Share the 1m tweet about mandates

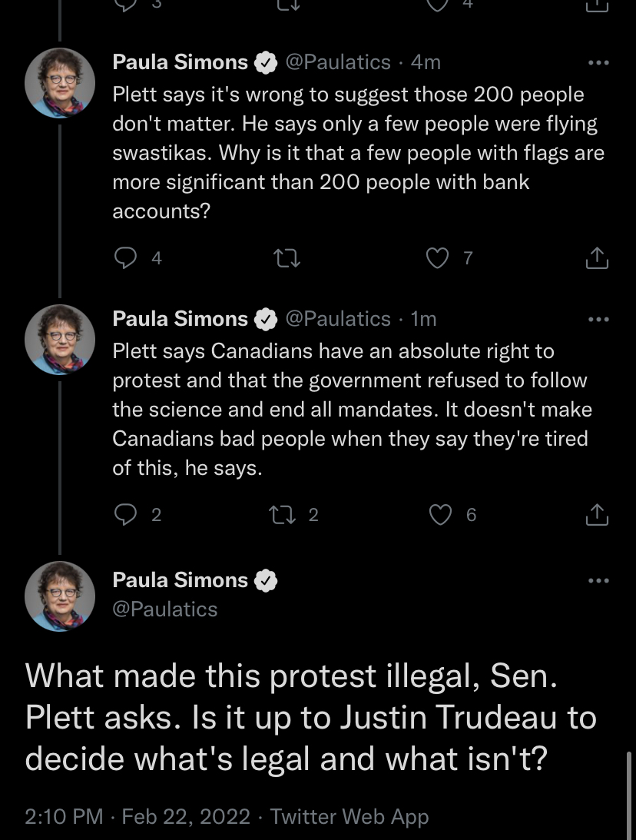(x=597, y=515)
